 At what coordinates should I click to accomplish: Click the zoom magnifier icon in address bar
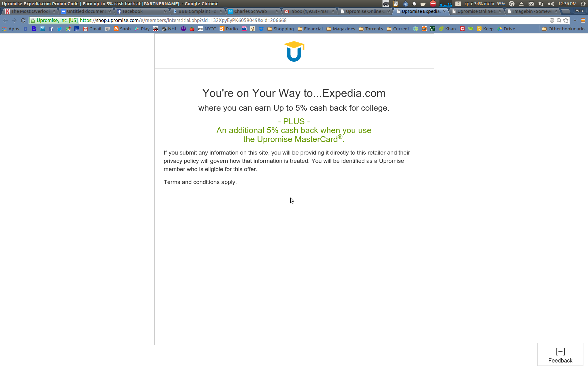[x=559, y=21]
